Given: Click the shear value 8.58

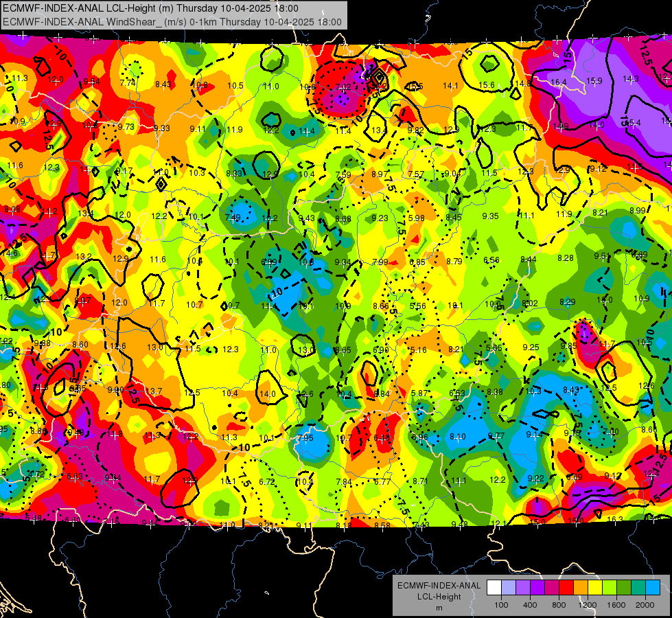Looking at the screenshot, I should [382, 525].
